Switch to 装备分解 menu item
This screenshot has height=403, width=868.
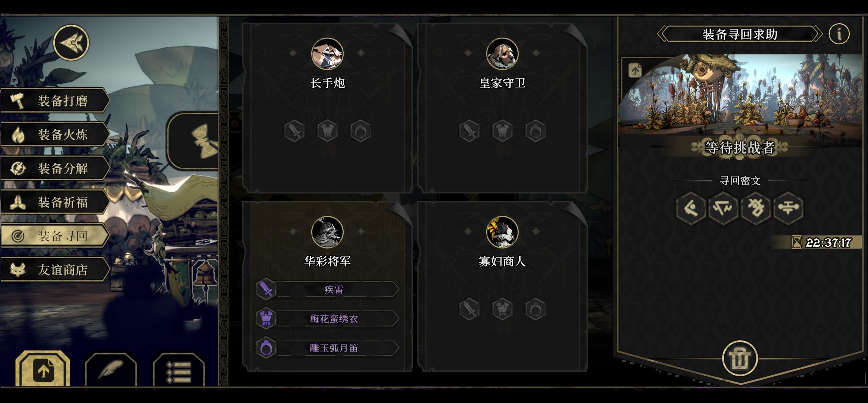click(x=55, y=168)
